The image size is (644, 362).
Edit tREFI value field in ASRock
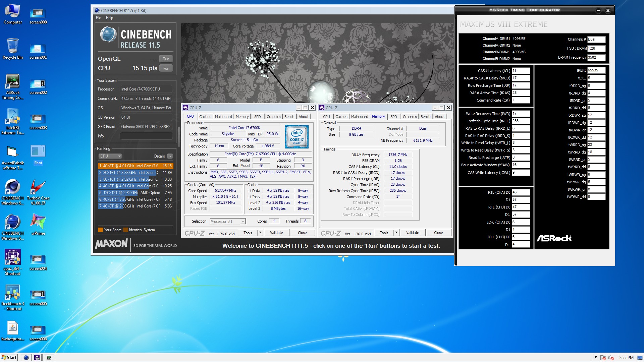[x=596, y=70]
